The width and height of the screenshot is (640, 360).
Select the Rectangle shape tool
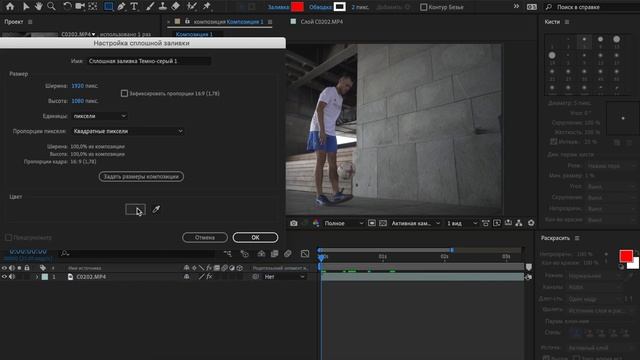109,6
